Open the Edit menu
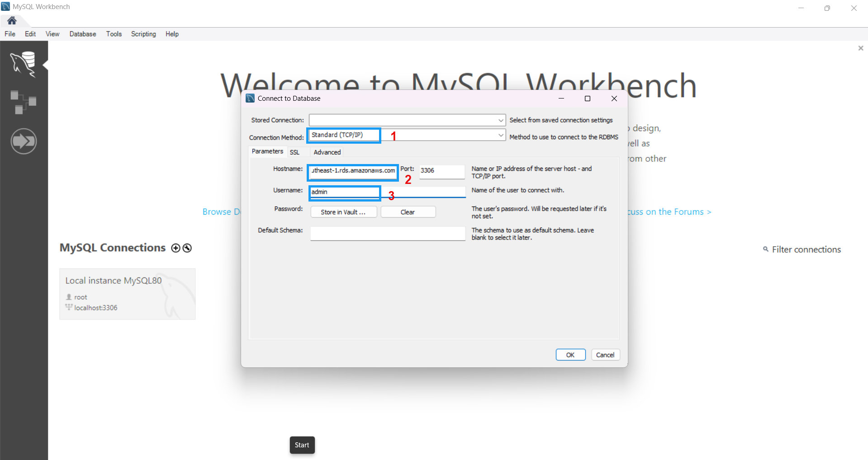 pyautogui.click(x=30, y=34)
